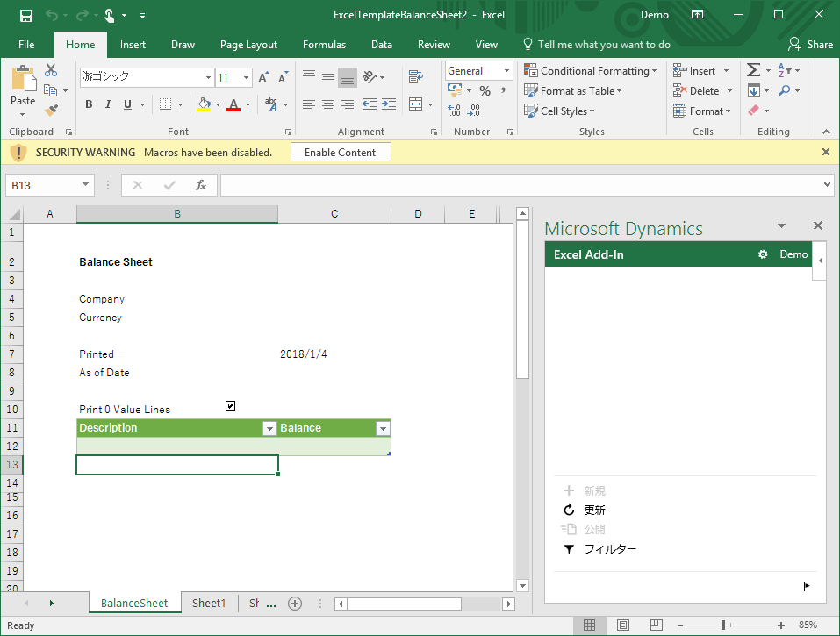Increase the font size
This screenshot has width=840, height=636.
click(263, 77)
